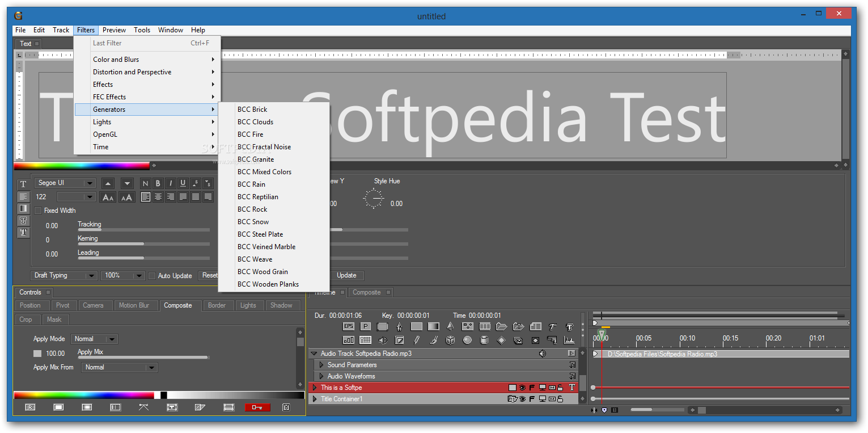Click the 3D cube icon in timeline toolbar
This screenshot has height=433, width=868.
(451, 340)
